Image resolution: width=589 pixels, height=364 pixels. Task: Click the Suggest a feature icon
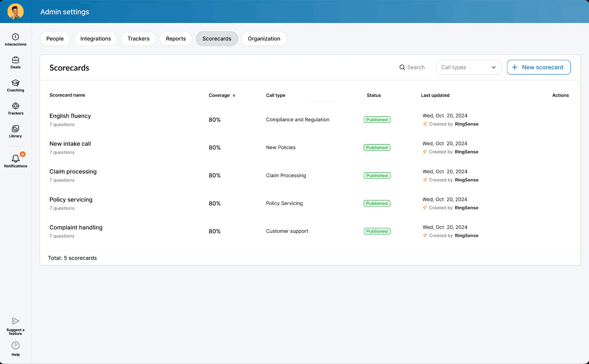(x=15, y=321)
